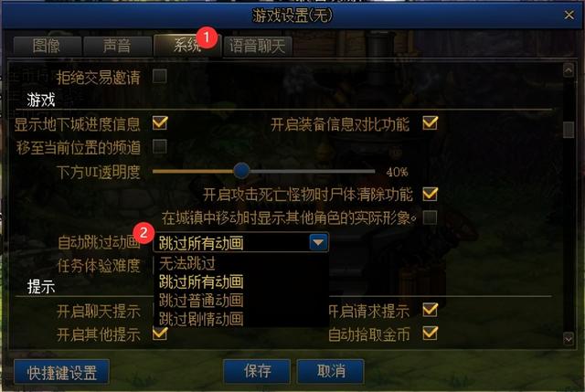Click the scrollbar up arrow
Image resolution: width=585 pixels, height=392 pixels.
[x=569, y=70]
